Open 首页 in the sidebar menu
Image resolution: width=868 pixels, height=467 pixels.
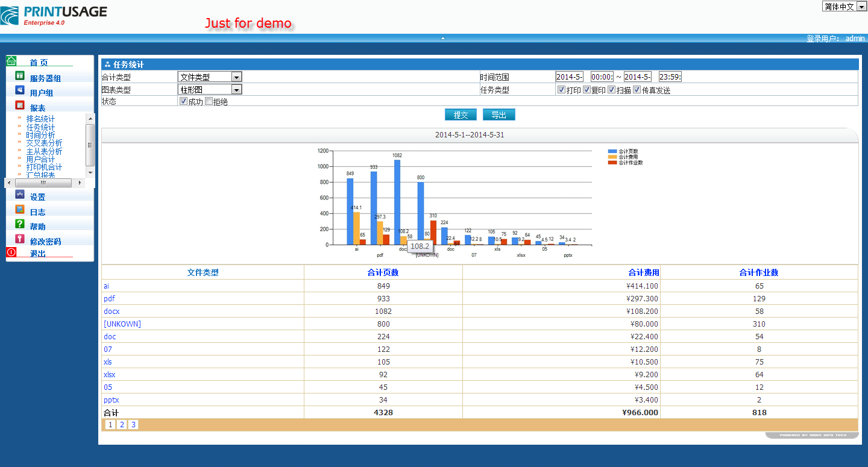(39, 63)
